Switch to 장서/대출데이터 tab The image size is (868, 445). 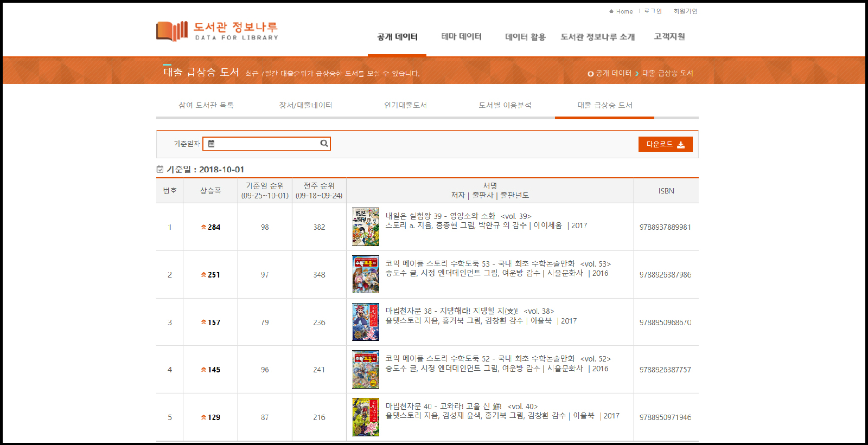point(305,105)
